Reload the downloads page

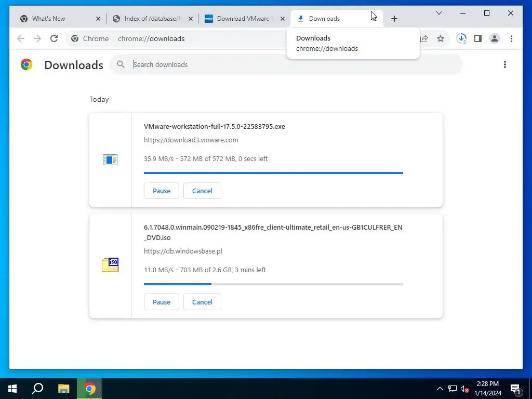point(54,38)
